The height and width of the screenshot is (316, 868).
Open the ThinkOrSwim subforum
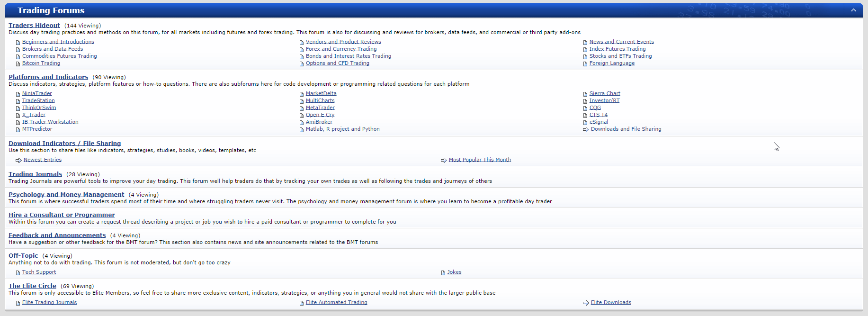click(x=39, y=108)
